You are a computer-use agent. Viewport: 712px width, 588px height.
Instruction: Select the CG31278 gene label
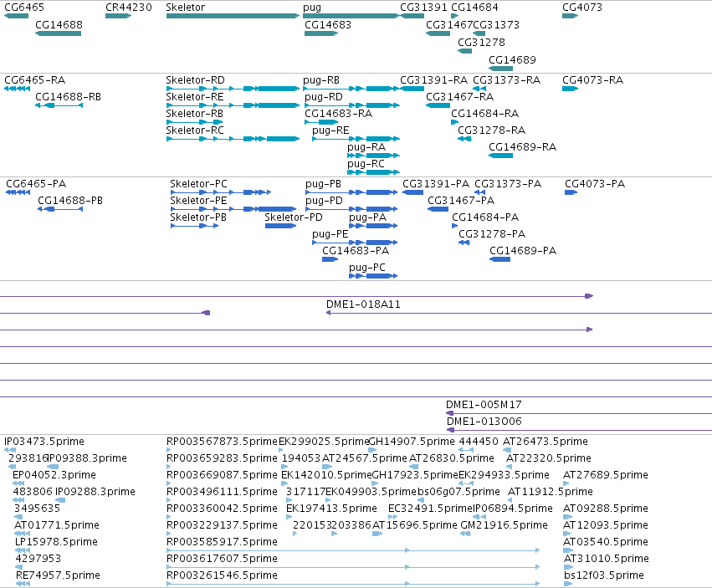(x=481, y=42)
